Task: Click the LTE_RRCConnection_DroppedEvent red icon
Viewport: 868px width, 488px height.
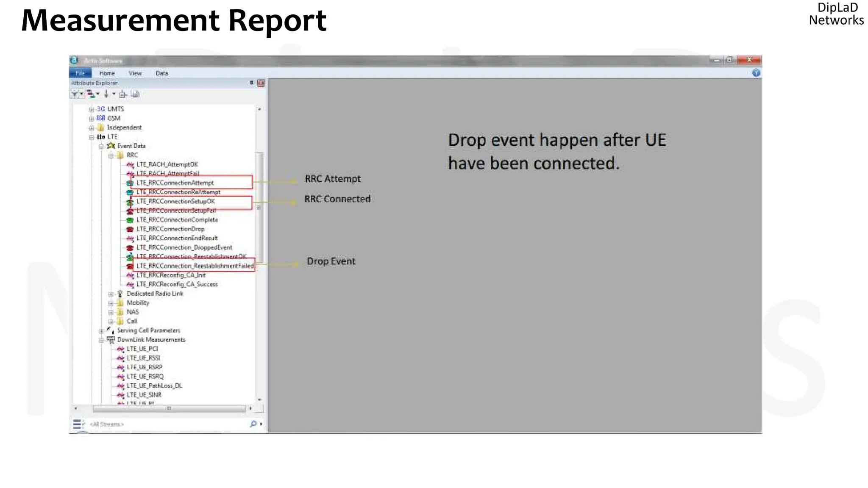Action: click(x=130, y=247)
